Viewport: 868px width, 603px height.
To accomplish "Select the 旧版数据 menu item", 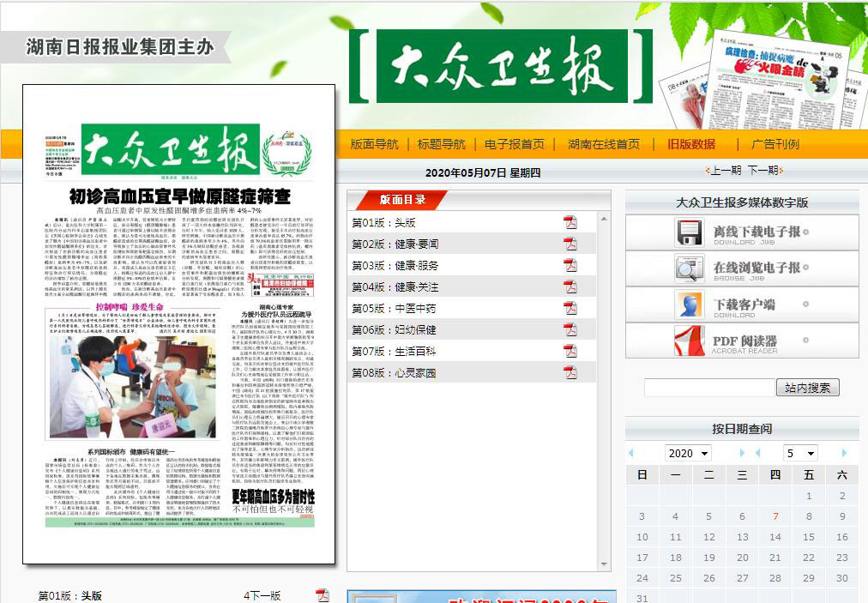I will [x=691, y=144].
